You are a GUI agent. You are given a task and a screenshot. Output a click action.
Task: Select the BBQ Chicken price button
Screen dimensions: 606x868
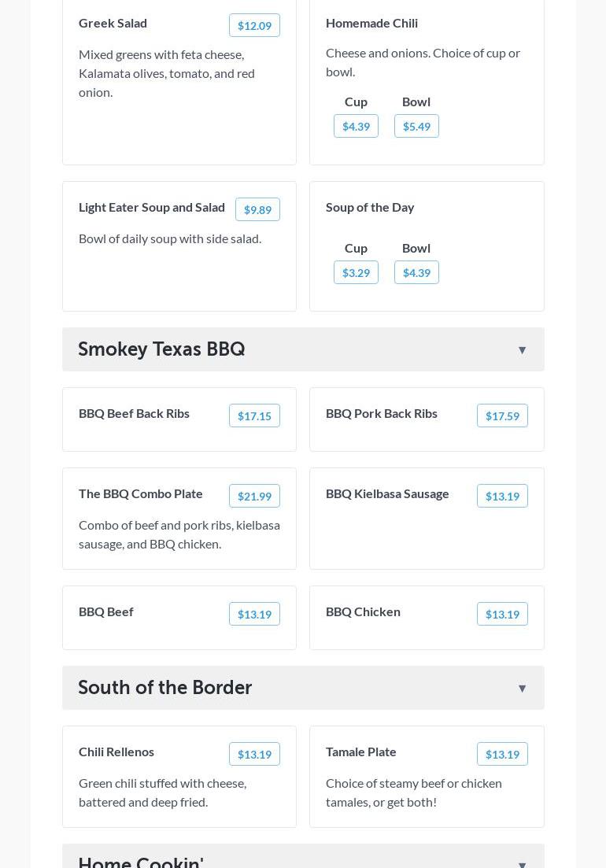point(502,615)
